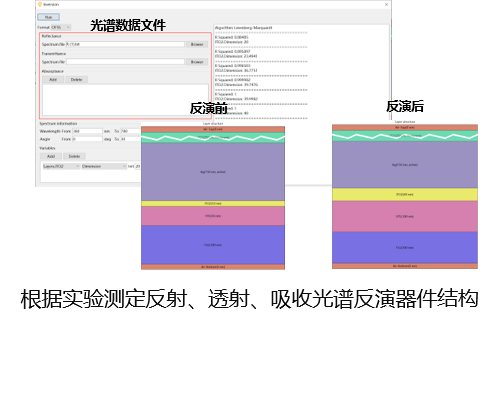499x394 pixels.
Task: Delete the selected entry under Variables
Action: pos(74,156)
